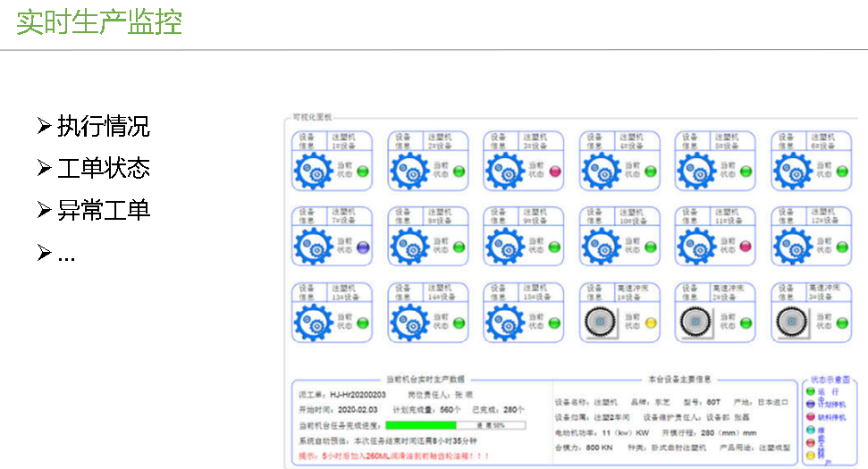
Task: Click the 高速冲床 3# machine wheel icon
Action: point(793,321)
